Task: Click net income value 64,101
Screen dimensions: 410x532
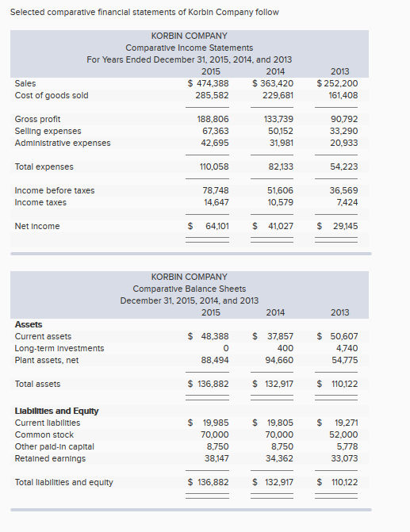Action: click(217, 226)
